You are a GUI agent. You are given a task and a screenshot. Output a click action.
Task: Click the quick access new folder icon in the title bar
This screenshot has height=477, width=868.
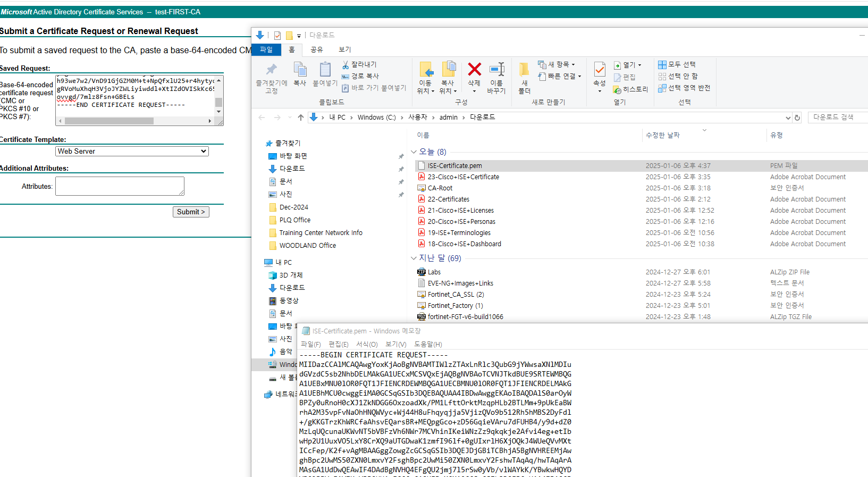(x=290, y=36)
